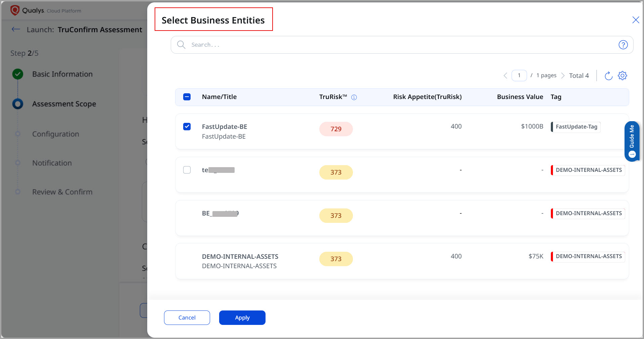The image size is (644, 339).
Task: Click Basic Information completed step icon
Action: [x=18, y=74]
